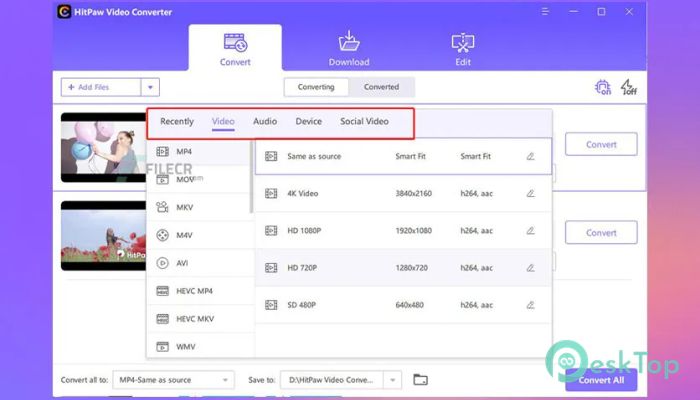Open the Convert all to format dropdown
This screenshot has width=700, height=400.
click(x=173, y=380)
